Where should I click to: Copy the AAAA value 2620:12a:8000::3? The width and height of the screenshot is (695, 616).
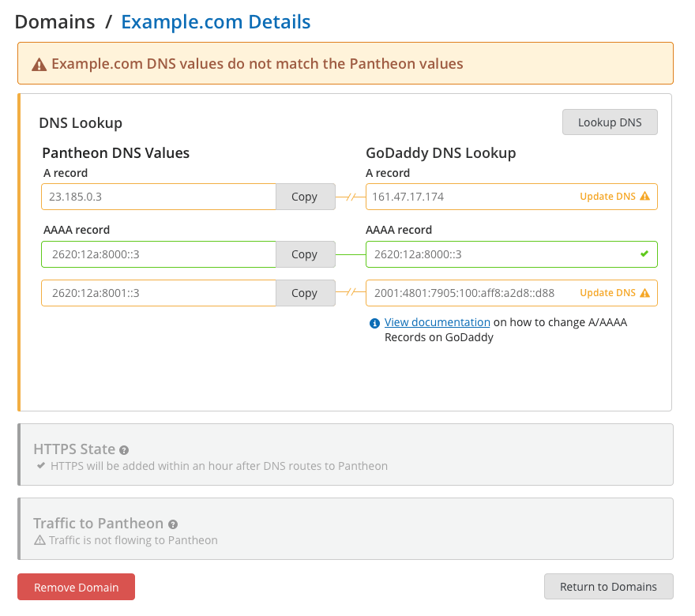pyautogui.click(x=306, y=254)
